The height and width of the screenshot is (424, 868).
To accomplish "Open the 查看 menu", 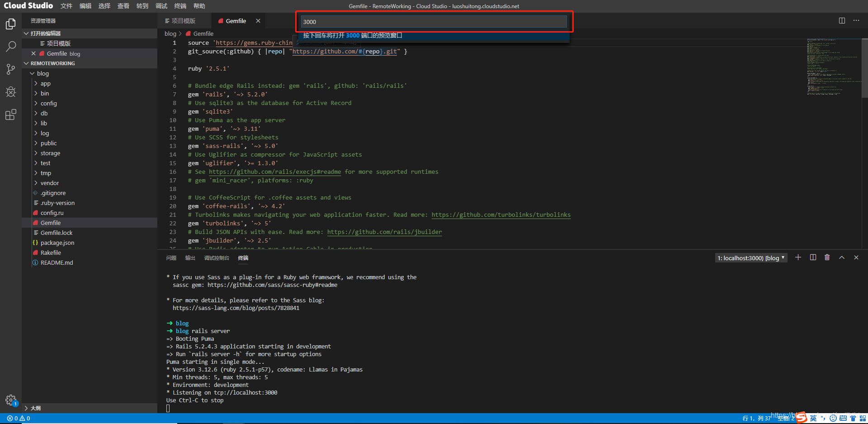I will point(123,6).
